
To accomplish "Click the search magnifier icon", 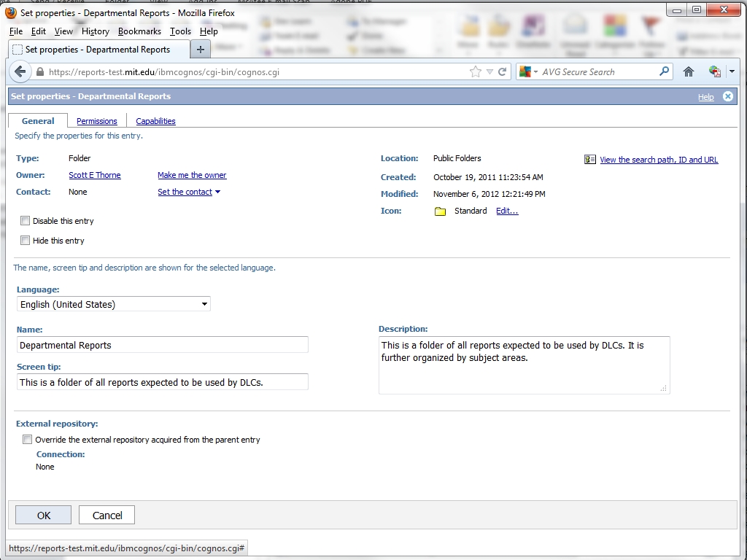I will point(664,71).
